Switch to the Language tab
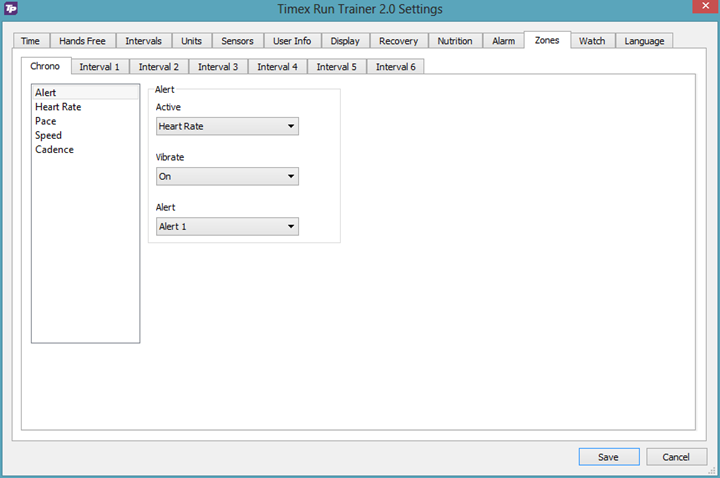This screenshot has height=478, width=720. (644, 41)
